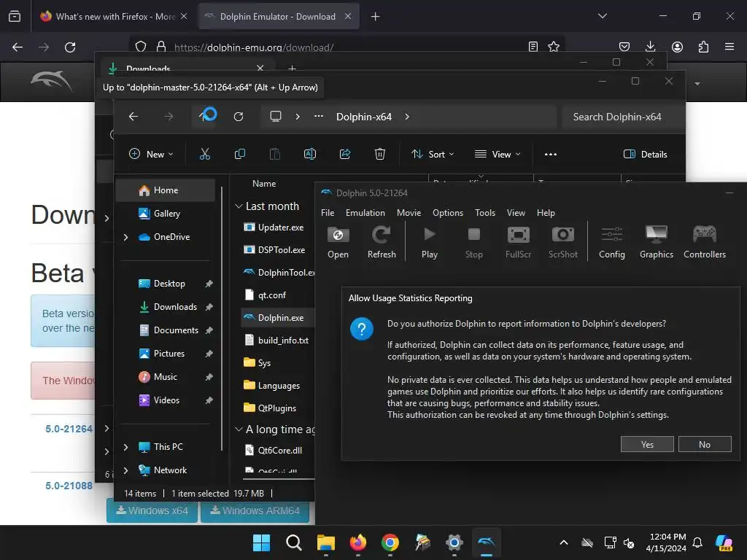Screen dimensions: 747x560
Task: Open Chrome from the taskbar
Action: point(390,542)
